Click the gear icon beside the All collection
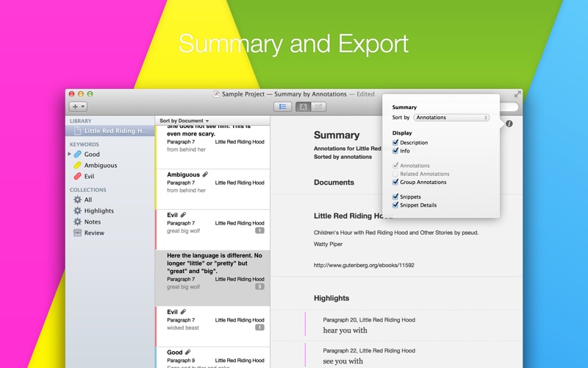The height and width of the screenshot is (368, 588). [77, 199]
